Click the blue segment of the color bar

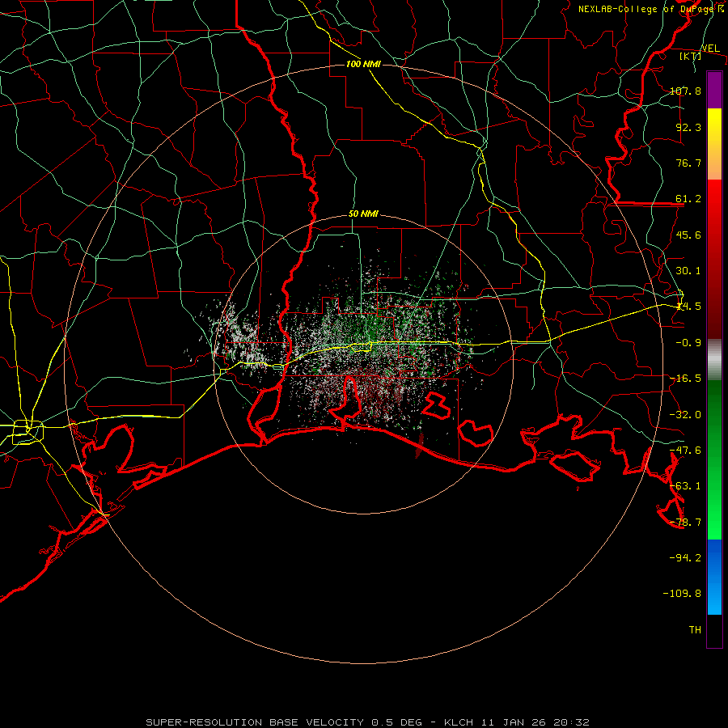[x=714, y=577]
